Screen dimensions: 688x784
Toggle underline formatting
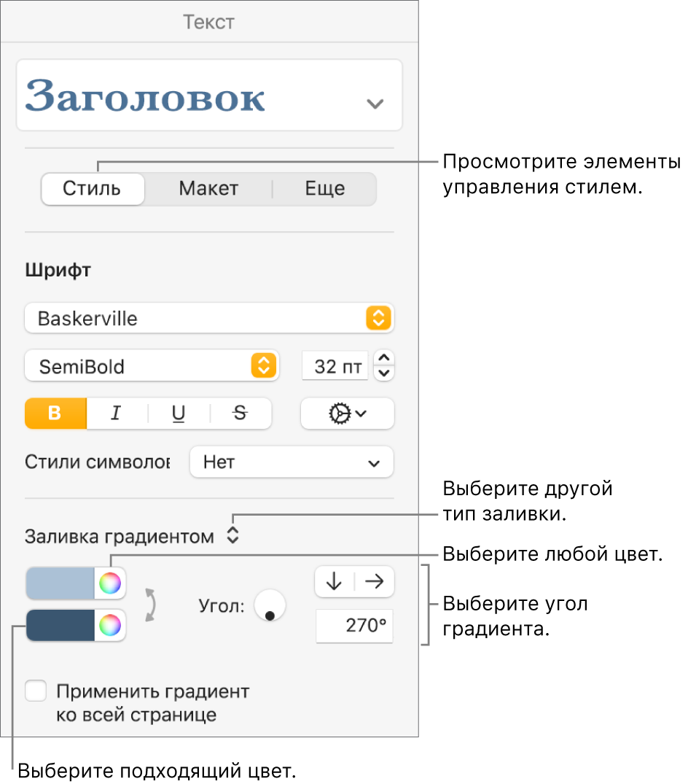[179, 414]
